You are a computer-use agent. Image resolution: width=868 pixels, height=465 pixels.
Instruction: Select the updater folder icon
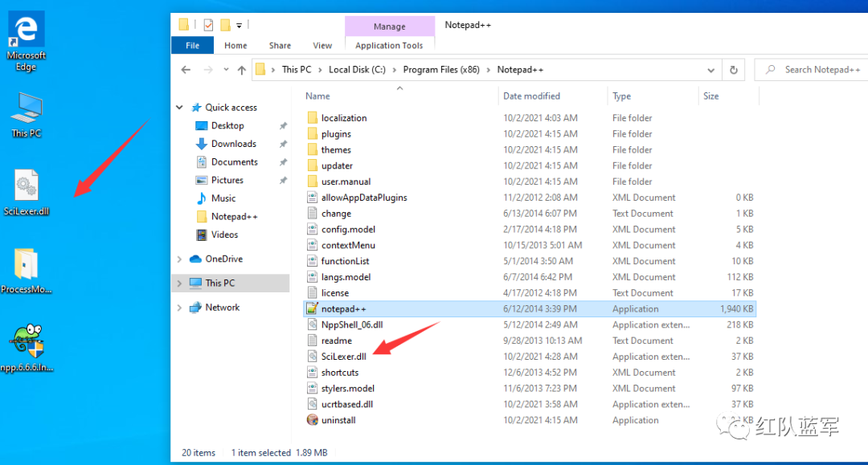[312, 165]
